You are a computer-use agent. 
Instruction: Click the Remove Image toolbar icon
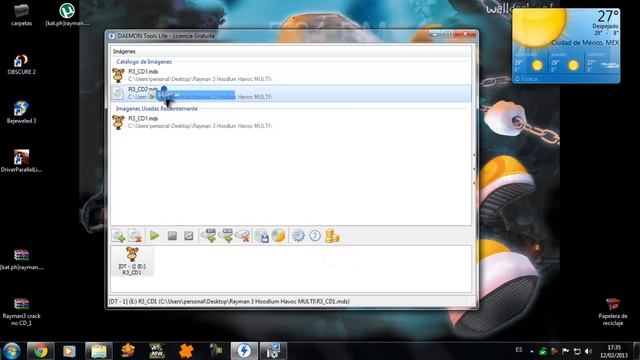tap(135, 236)
